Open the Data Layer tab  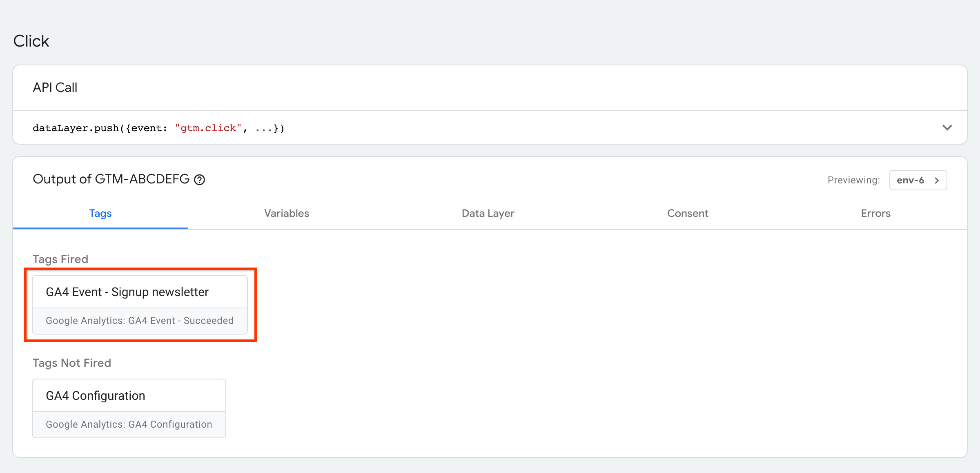pos(488,213)
